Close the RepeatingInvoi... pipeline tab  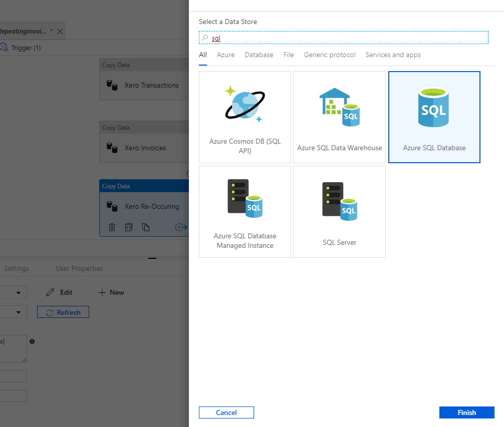coord(60,32)
